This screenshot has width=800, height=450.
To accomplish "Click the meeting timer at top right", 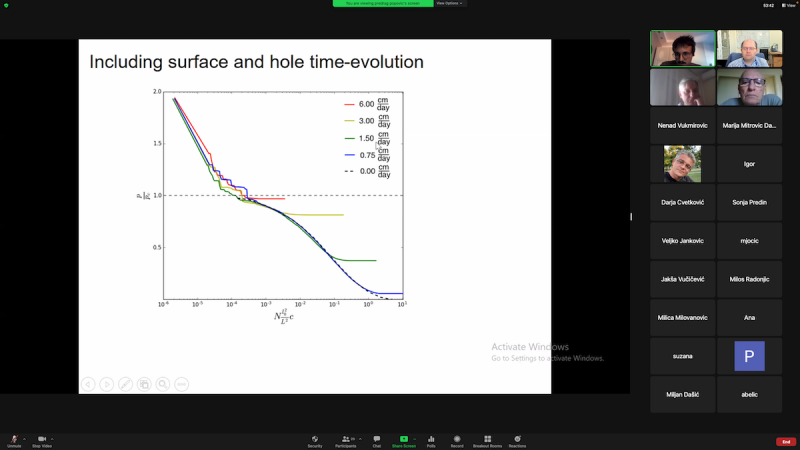I will [768, 5].
